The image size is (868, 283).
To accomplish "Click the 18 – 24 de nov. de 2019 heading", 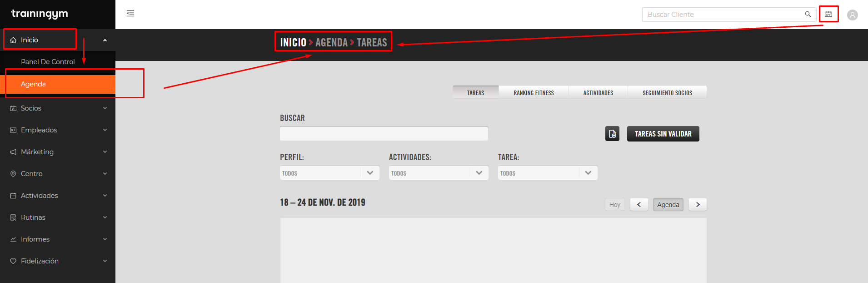I will 323,202.
